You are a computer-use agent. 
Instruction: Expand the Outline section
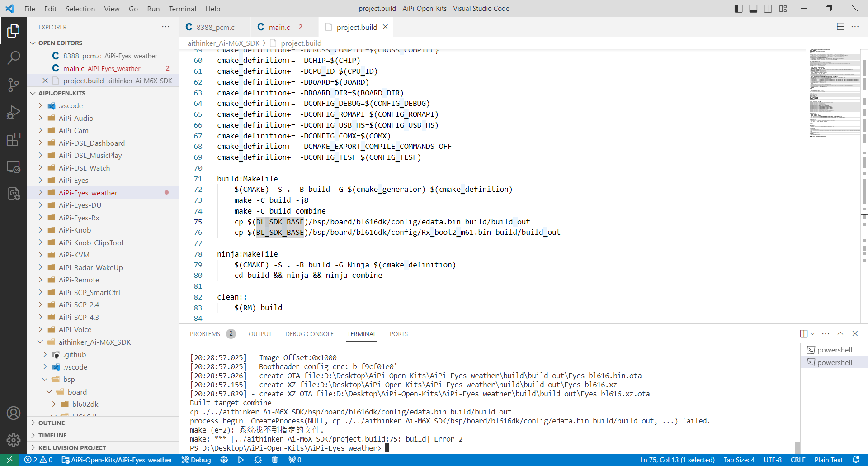pyautogui.click(x=103, y=423)
